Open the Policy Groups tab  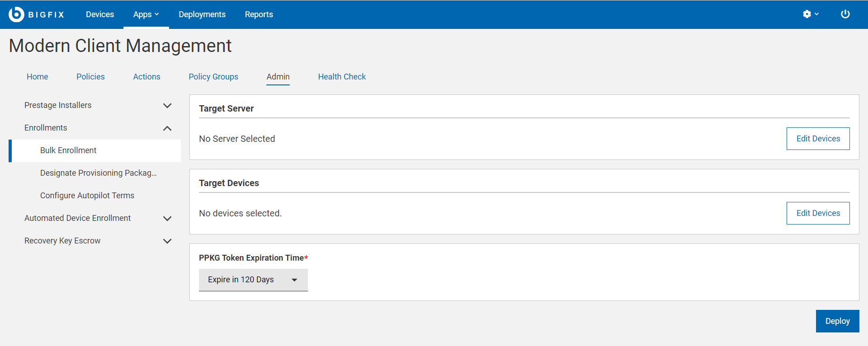pos(213,77)
